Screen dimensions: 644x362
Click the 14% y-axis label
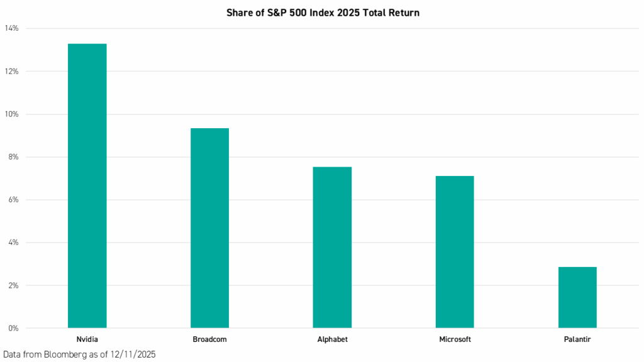click(11, 28)
